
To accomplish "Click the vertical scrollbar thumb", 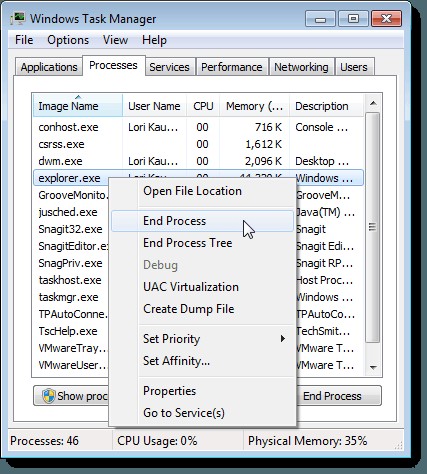I will click(373, 227).
